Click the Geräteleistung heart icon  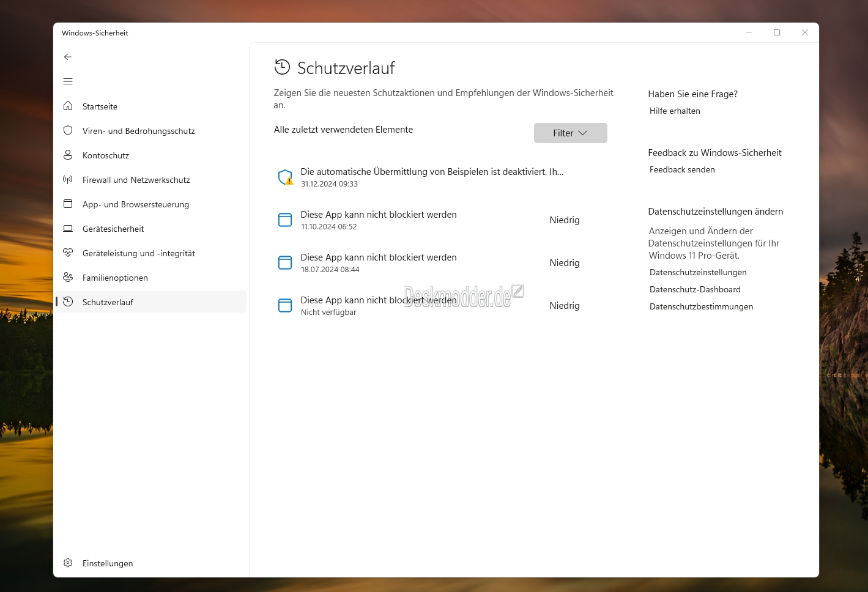68,253
